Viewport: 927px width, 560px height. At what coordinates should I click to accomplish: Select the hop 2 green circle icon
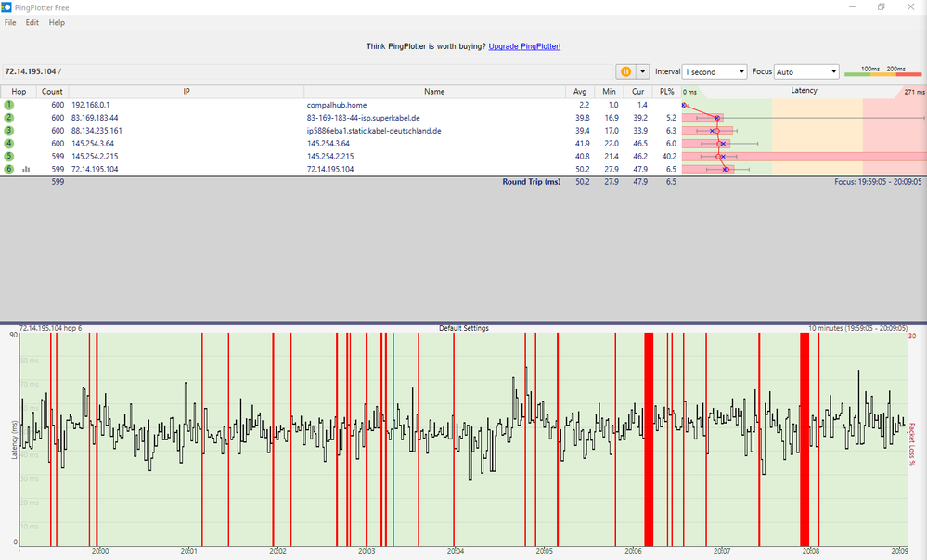tap(9, 118)
